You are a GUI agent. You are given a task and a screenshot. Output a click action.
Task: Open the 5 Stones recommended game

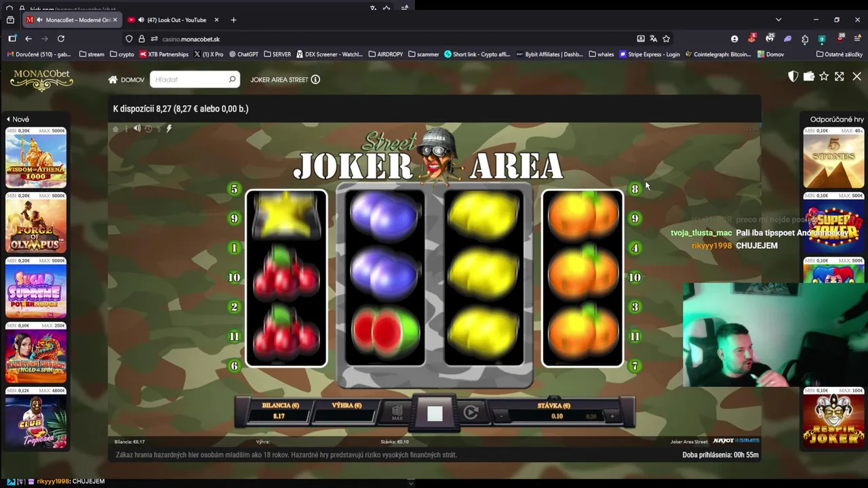(x=833, y=157)
